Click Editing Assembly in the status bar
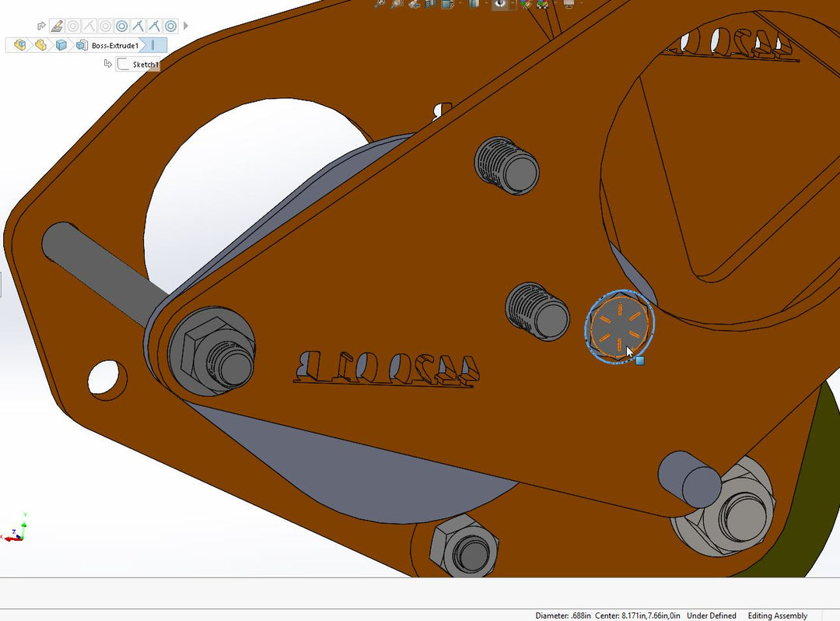The width and height of the screenshot is (840, 621). click(x=777, y=616)
